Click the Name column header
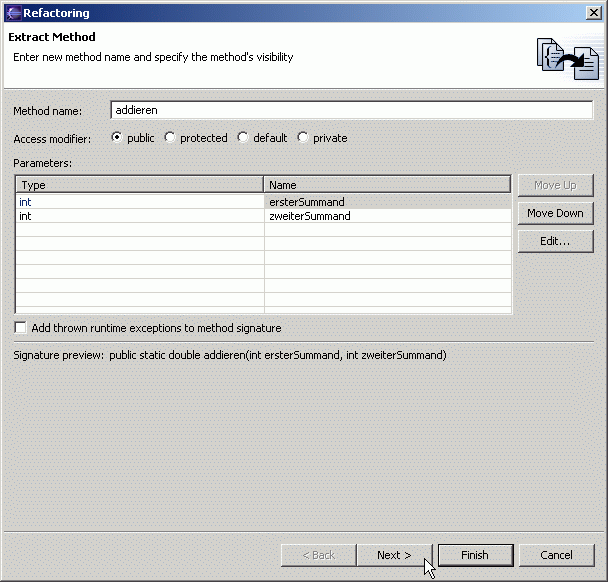This screenshot has height=582, width=608. click(387, 185)
